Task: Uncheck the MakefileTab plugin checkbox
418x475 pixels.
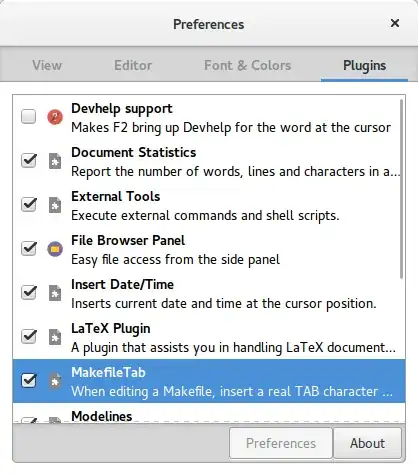Action: click(29, 381)
